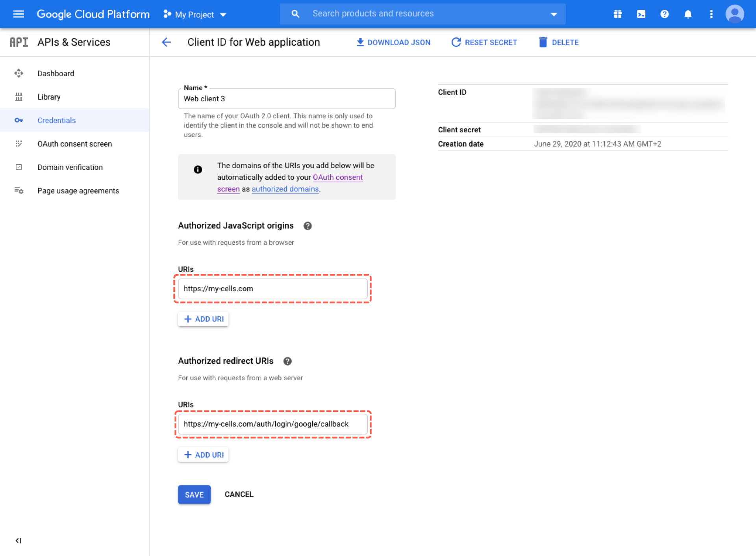Click the Google Cloud Platform logo

(93, 14)
